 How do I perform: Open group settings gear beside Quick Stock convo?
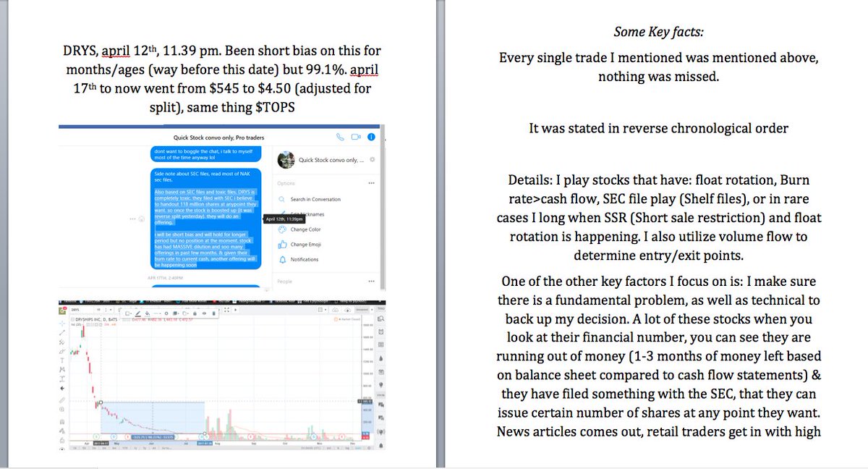372,160
